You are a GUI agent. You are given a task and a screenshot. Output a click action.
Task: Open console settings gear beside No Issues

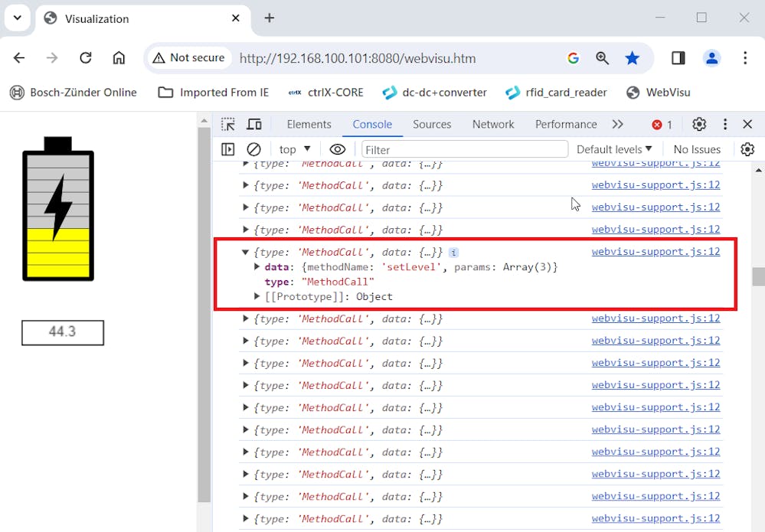(x=747, y=149)
